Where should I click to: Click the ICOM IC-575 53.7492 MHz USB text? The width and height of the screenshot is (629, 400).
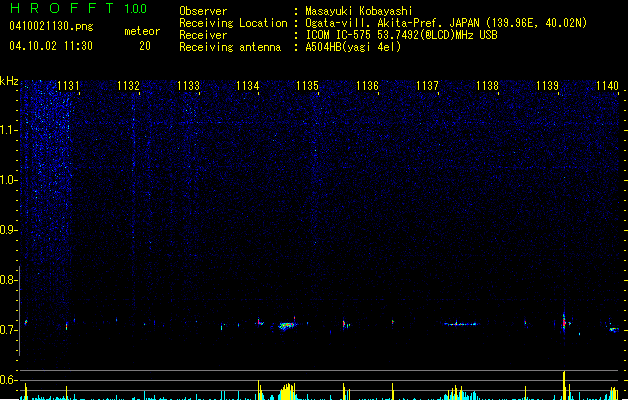402,35
